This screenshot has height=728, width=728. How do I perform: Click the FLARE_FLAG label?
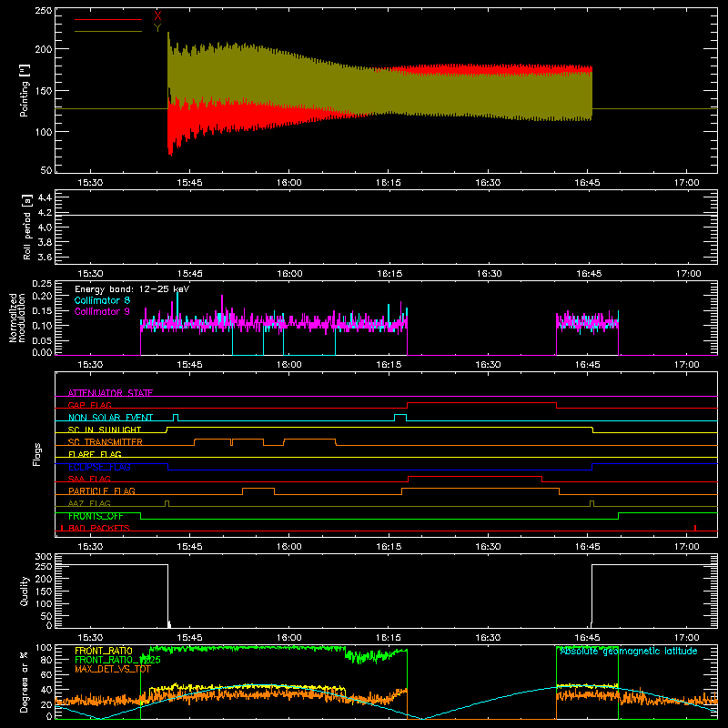click(95, 454)
